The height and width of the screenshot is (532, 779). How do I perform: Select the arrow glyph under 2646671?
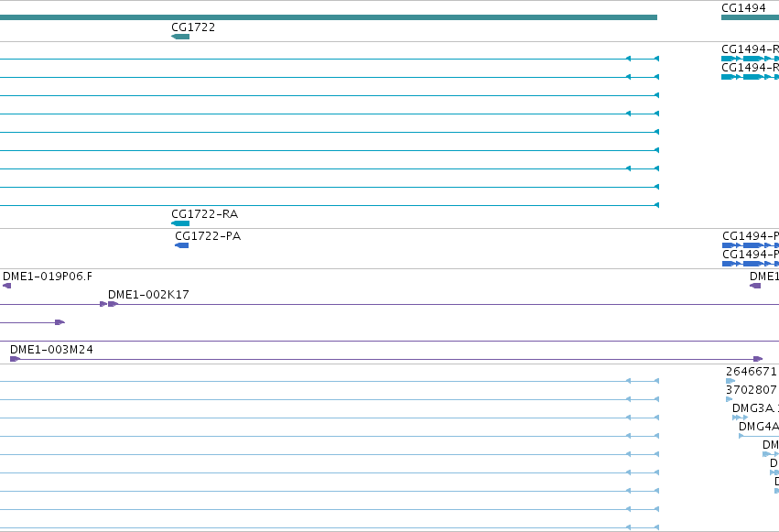coord(730,381)
